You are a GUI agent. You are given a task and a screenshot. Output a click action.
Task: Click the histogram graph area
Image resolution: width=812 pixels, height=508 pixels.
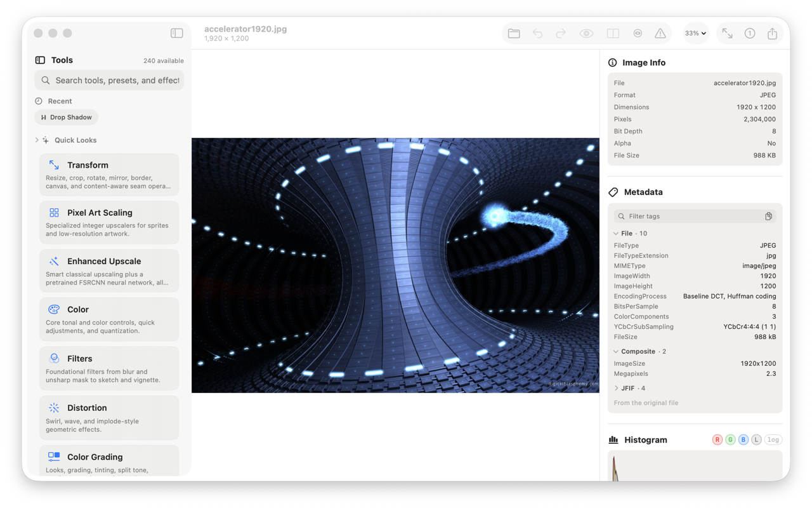(695, 467)
